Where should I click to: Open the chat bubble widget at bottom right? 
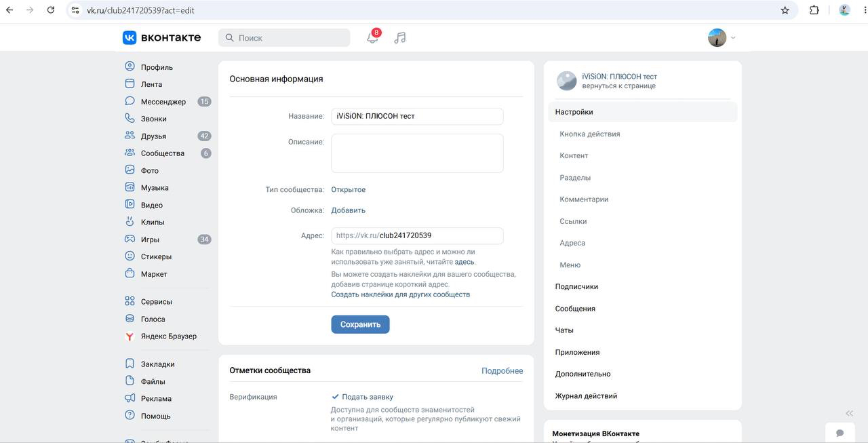coord(840,433)
